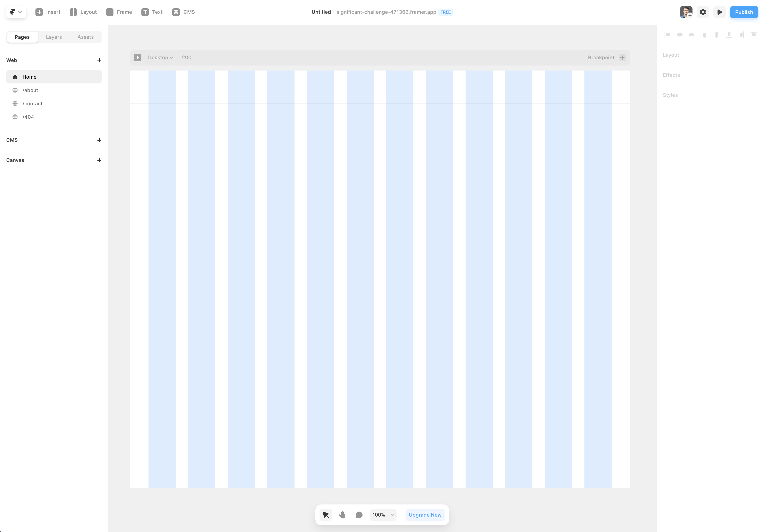The height and width of the screenshot is (532, 763).
Task: Open the Desktop breakpoint dropdown
Action: (161, 58)
